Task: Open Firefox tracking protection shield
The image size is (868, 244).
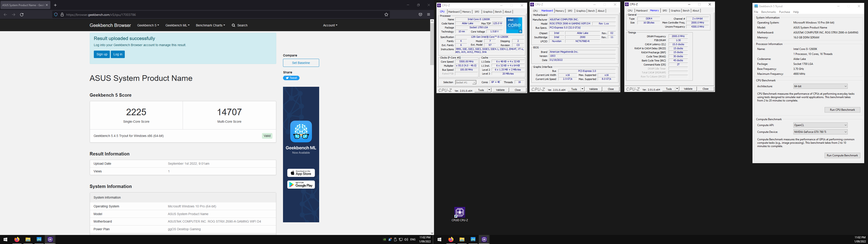Action: pyautogui.click(x=56, y=14)
